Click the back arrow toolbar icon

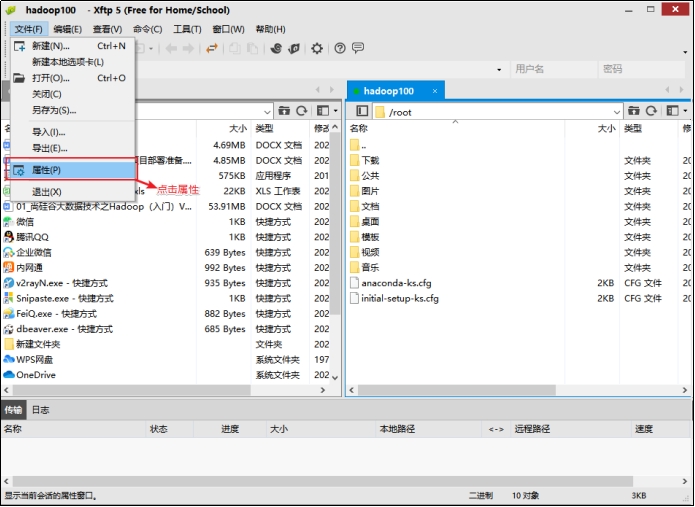pos(171,48)
